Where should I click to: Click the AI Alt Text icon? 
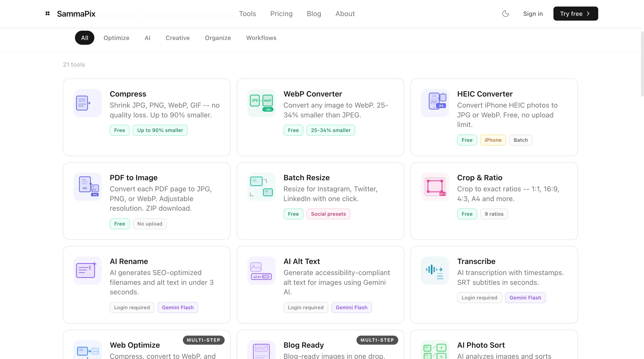pos(261,271)
